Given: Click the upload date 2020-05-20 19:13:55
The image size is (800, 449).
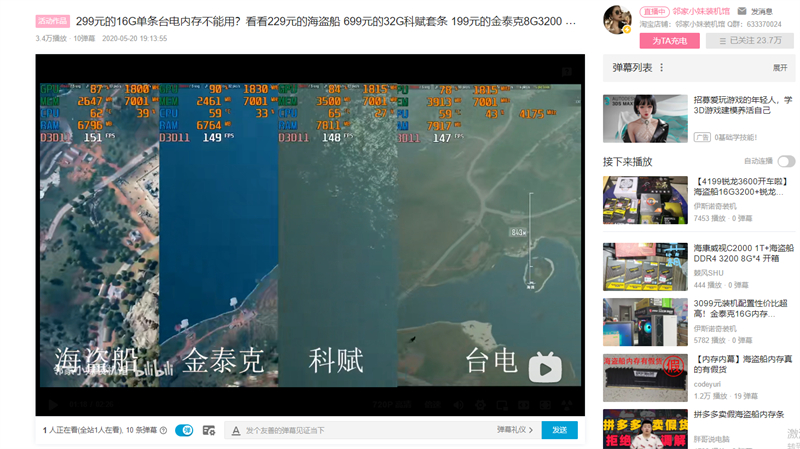Looking at the screenshot, I should pyautogui.click(x=134, y=38).
